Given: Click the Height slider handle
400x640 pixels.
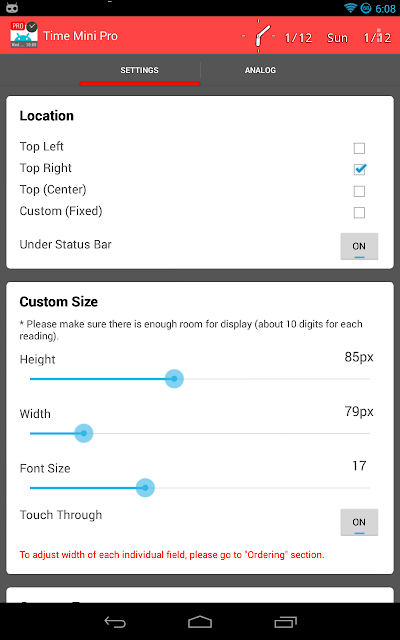Looking at the screenshot, I should [174, 379].
